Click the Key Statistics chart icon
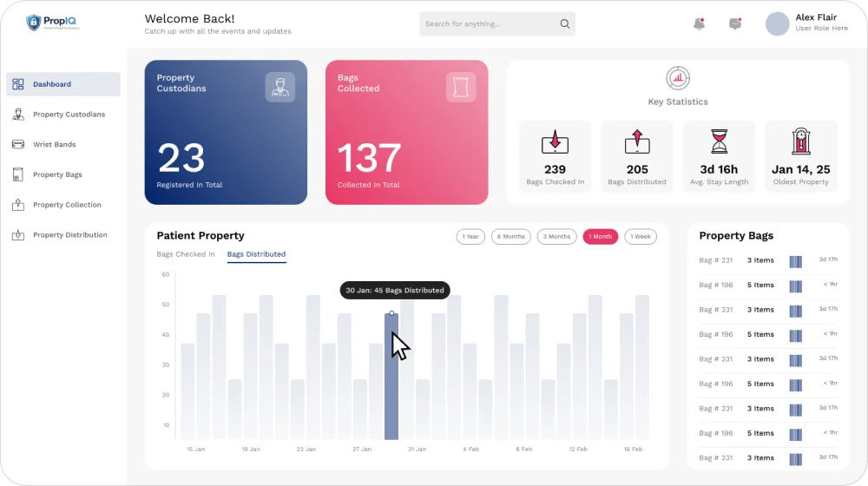The width and height of the screenshot is (868, 486). (x=678, y=78)
